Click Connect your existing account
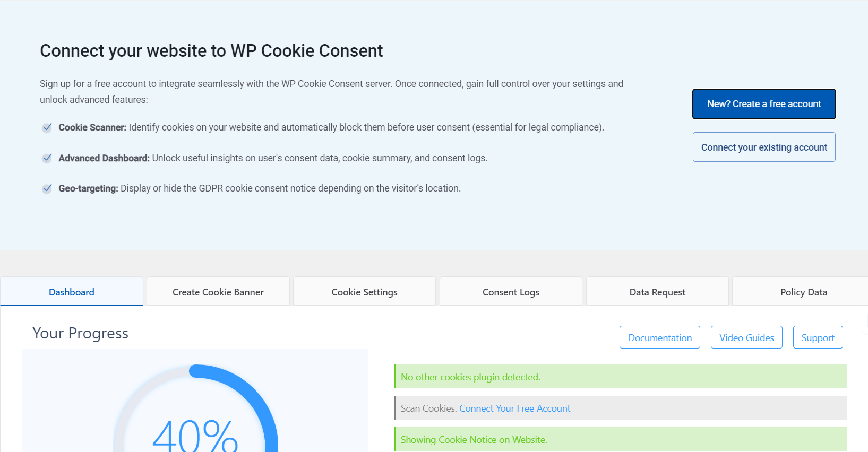This screenshot has height=452, width=868. tap(763, 147)
